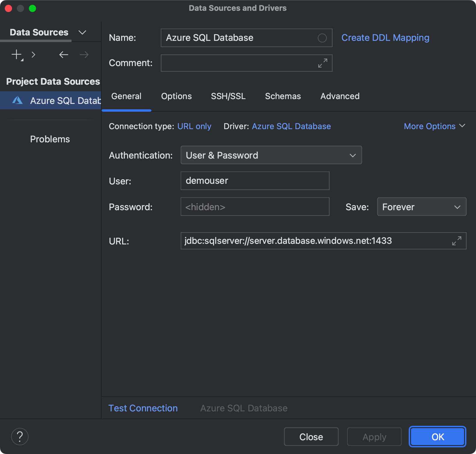
Task: Click the Azure icon in the data sources list
Action: pyautogui.click(x=17, y=100)
